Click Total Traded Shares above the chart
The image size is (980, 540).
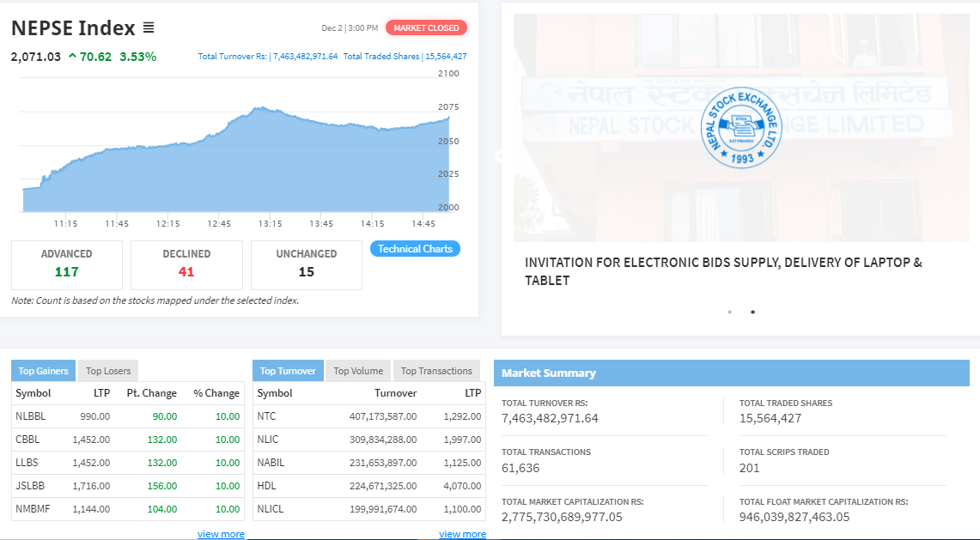point(405,57)
